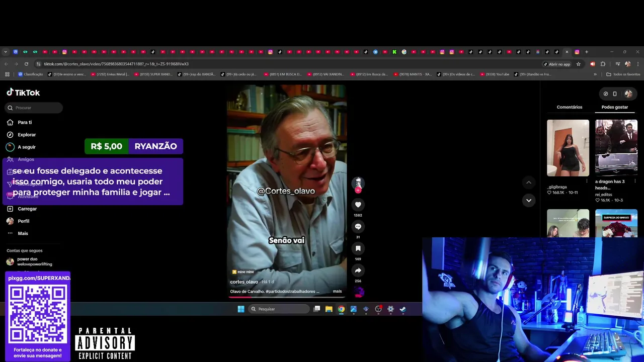Show more bookmarks with the chevron
Viewport: 644px width, 362px height.
(595, 74)
